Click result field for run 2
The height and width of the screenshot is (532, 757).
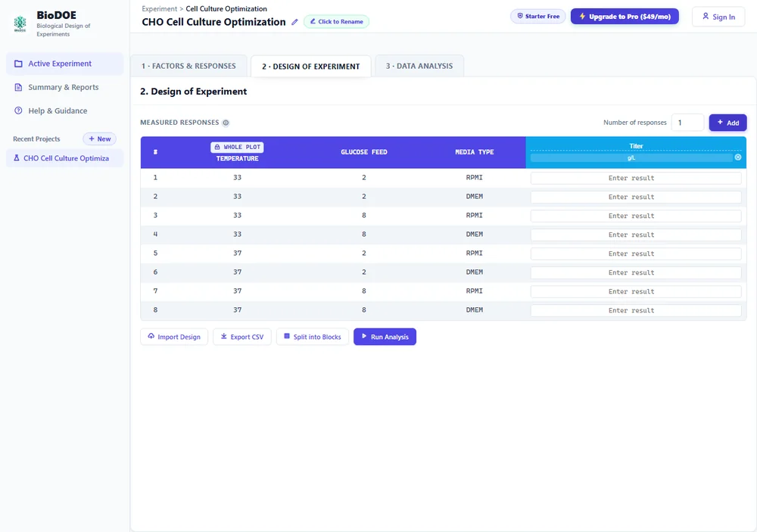click(636, 197)
